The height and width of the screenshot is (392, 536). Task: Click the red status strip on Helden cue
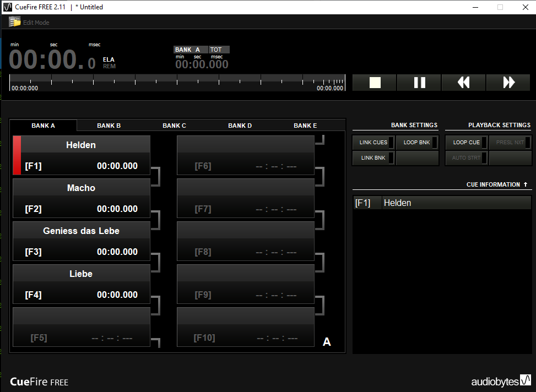tap(17, 155)
